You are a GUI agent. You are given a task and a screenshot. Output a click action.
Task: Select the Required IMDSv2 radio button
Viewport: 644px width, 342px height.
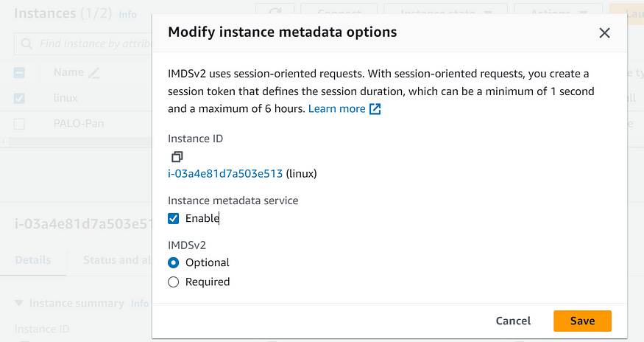pos(173,282)
